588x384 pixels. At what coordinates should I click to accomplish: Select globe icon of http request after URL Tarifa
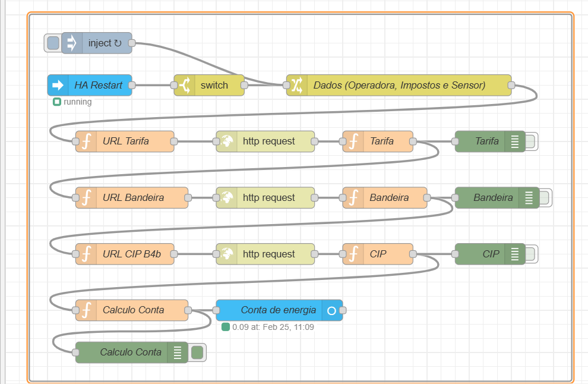pyautogui.click(x=227, y=141)
